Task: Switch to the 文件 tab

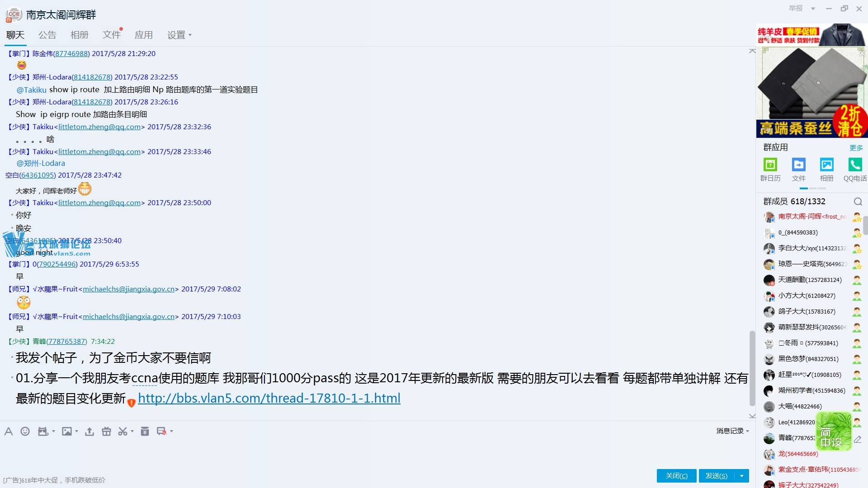Action: (111, 35)
